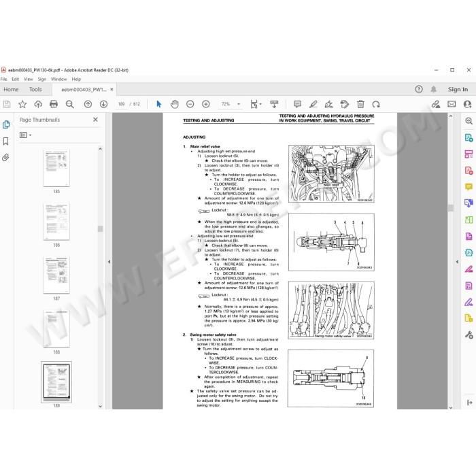Open the zoom level dropdown arrow
The width and height of the screenshot is (476, 476).
coord(239,105)
